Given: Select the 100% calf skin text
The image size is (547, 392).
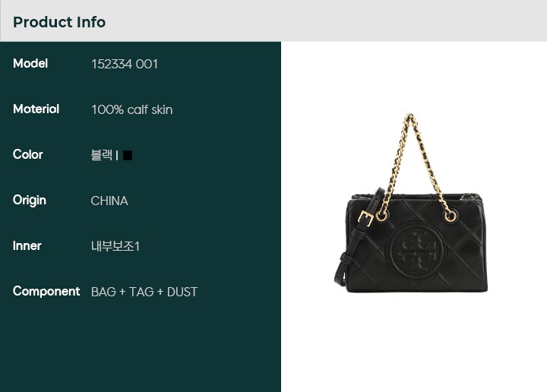Looking at the screenshot, I should coord(132,109).
